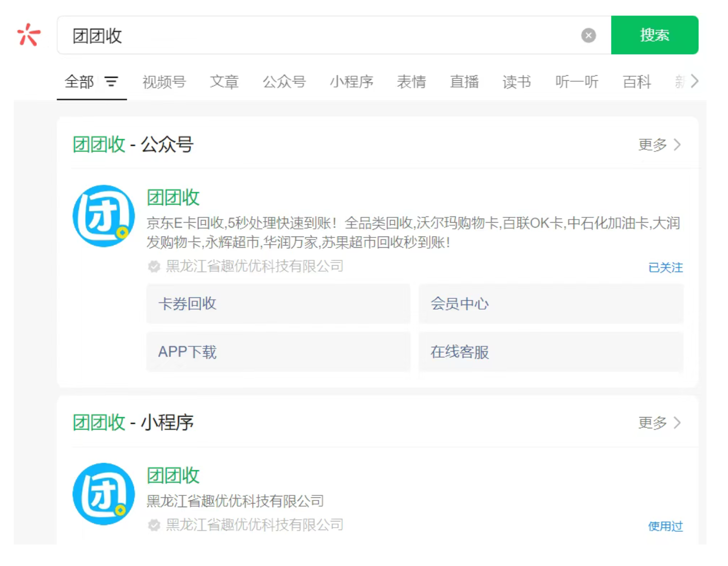The width and height of the screenshot is (728, 566).
Task: Switch to the 公众号 tab
Action: [x=284, y=82]
